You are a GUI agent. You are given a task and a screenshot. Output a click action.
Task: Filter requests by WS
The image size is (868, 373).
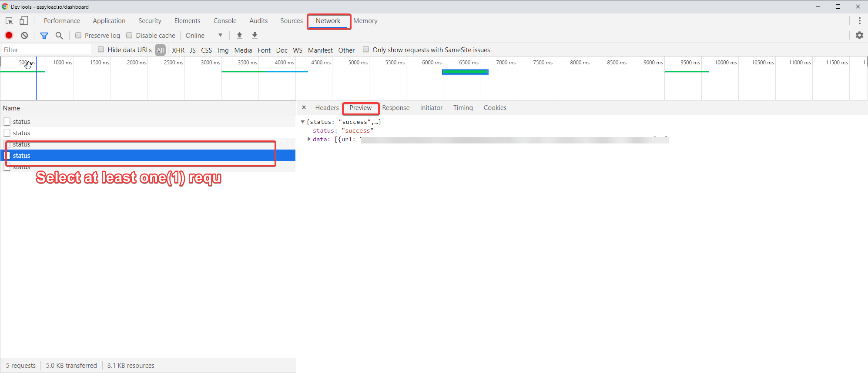coord(298,50)
